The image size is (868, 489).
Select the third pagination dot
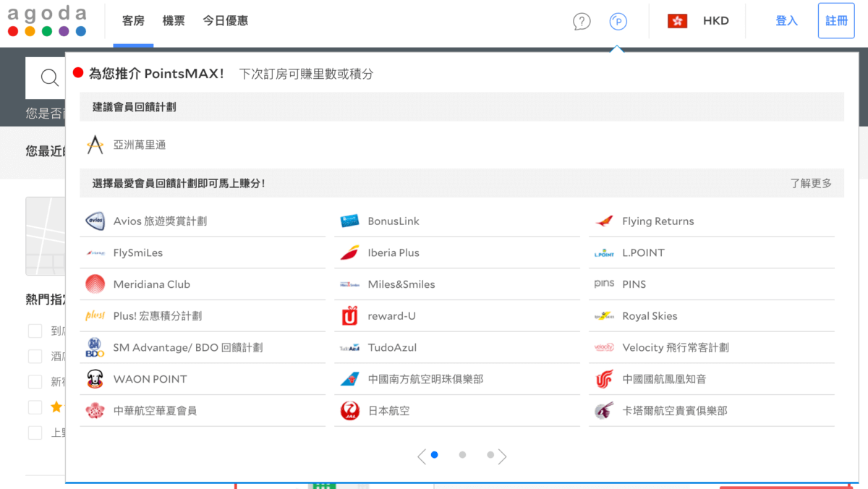[490, 455]
